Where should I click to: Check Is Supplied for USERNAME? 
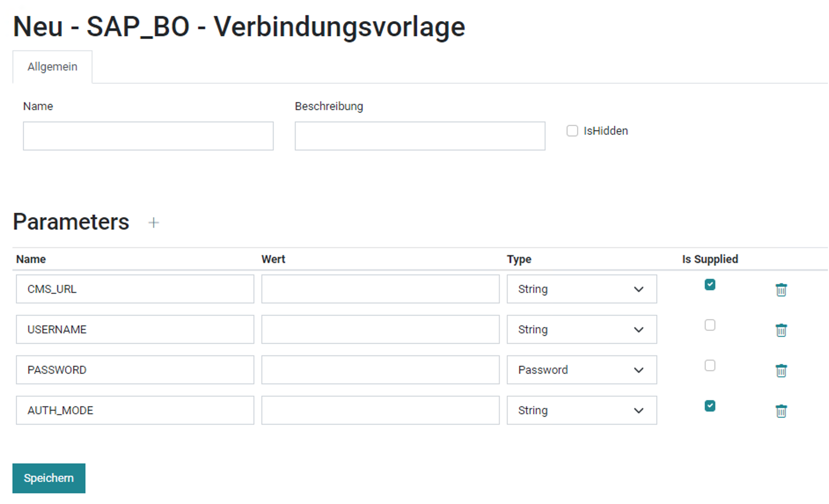click(x=710, y=325)
